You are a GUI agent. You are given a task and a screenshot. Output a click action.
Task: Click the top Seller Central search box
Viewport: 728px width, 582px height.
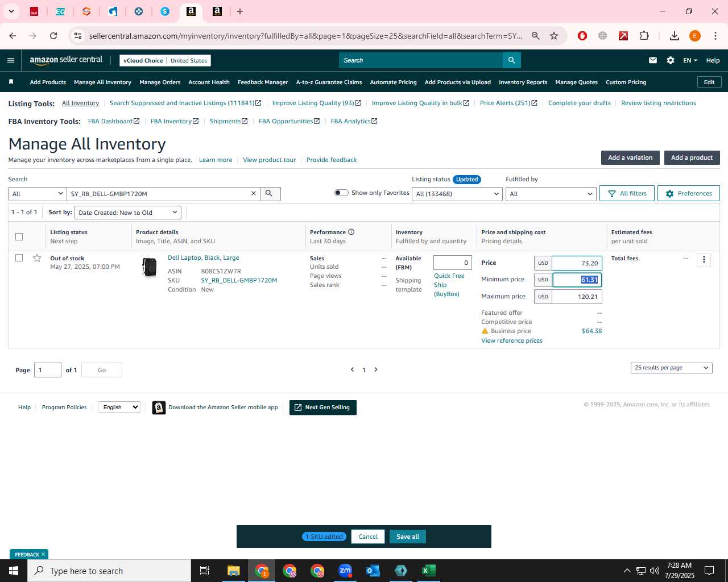(x=420, y=60)
